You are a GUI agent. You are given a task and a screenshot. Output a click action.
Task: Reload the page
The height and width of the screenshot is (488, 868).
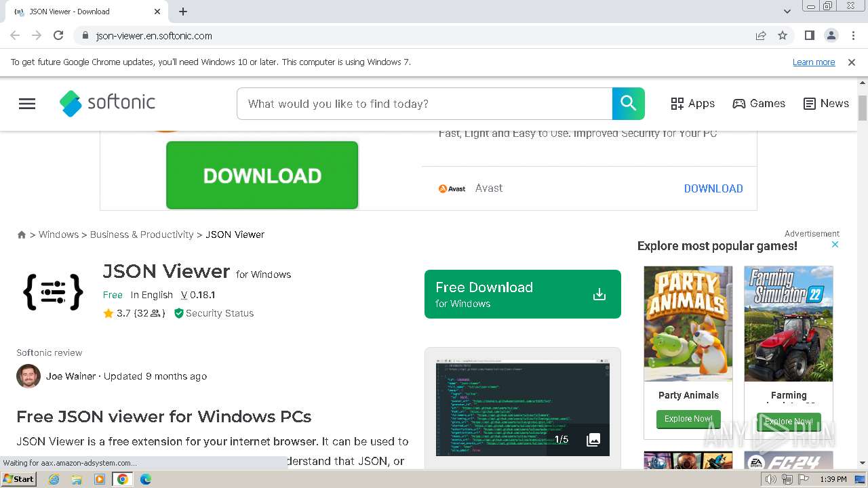(x=58, y=35)
